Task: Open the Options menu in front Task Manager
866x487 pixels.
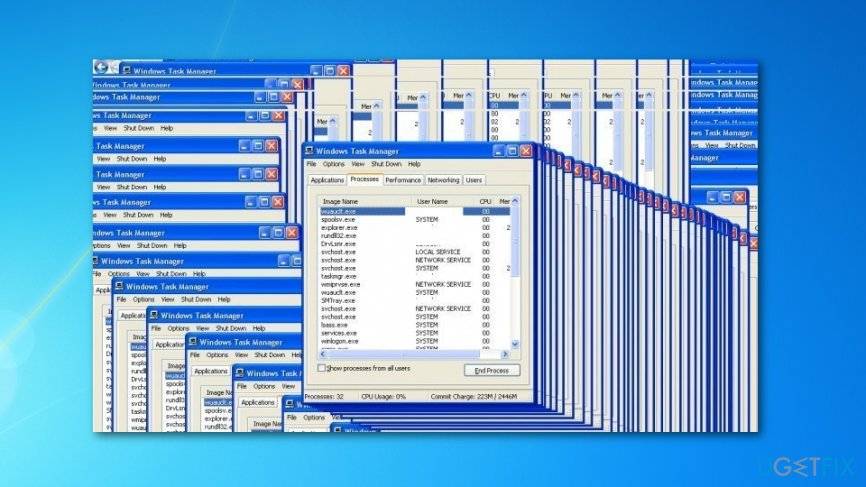Action: (x=334, y=164)
